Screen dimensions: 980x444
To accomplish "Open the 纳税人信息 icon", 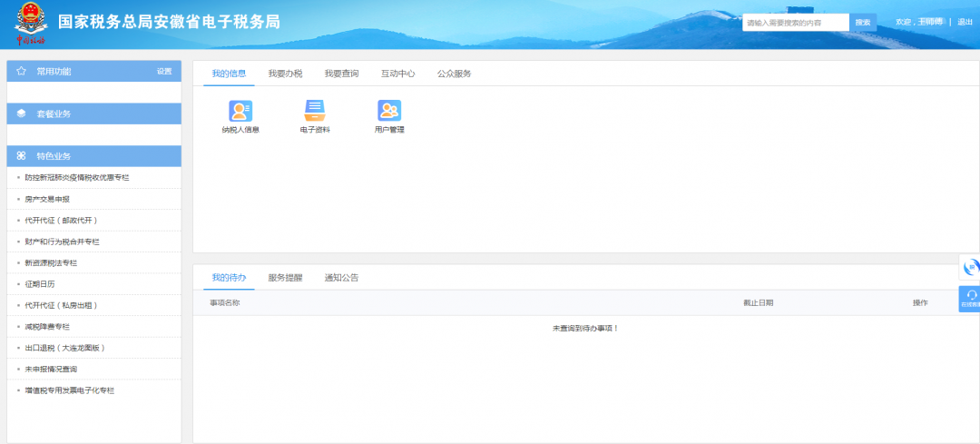I will (240, 111).
